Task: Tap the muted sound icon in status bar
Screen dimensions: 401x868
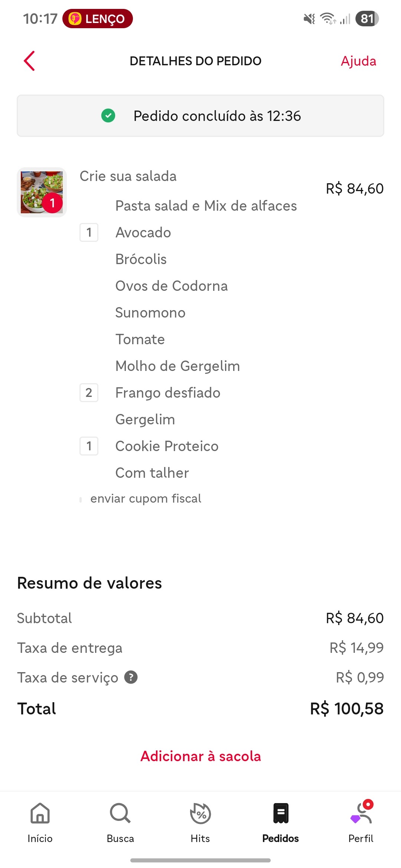Action: coord(309,19)
